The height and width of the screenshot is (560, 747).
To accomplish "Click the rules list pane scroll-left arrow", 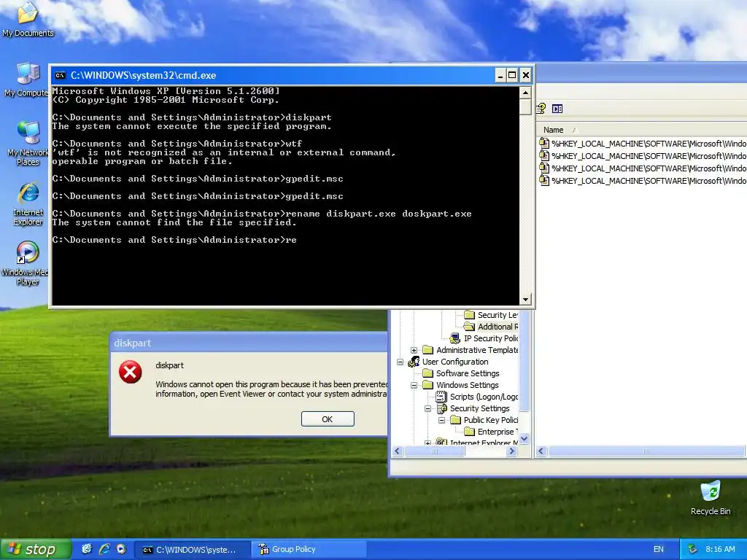I will click(542, 451).
